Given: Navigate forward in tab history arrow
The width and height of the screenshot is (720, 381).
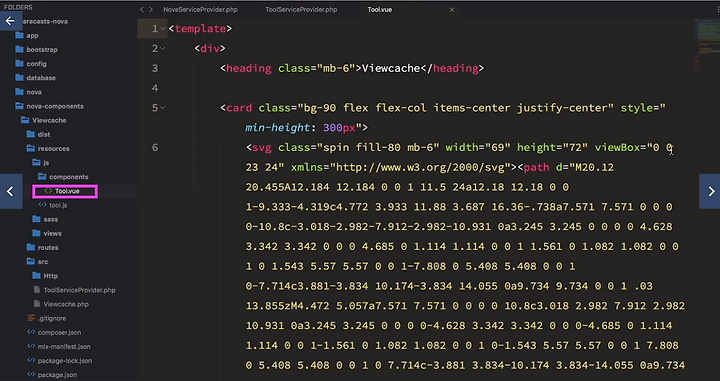Looking at the screenshot, I should 151,10.
